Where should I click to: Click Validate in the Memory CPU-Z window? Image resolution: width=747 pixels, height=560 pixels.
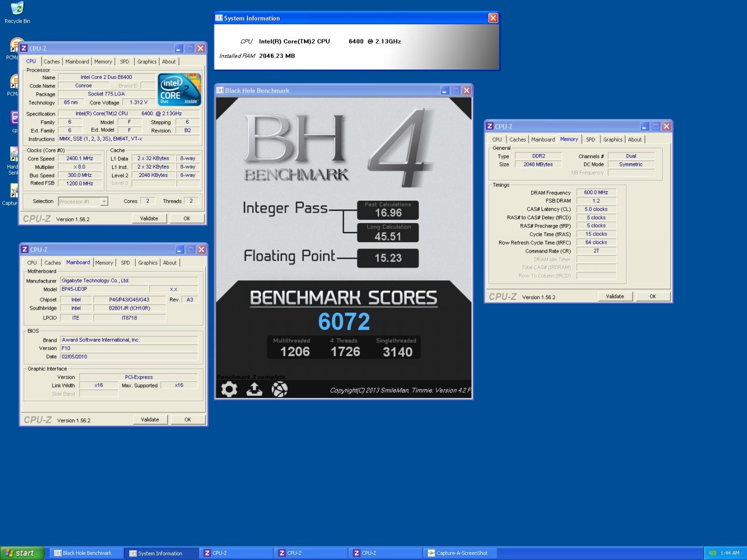[615, 296]
